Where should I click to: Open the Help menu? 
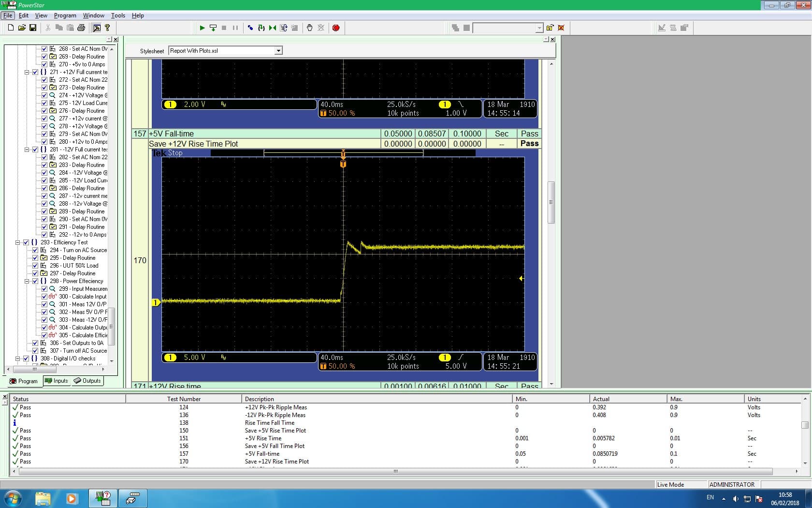(138, 15)
